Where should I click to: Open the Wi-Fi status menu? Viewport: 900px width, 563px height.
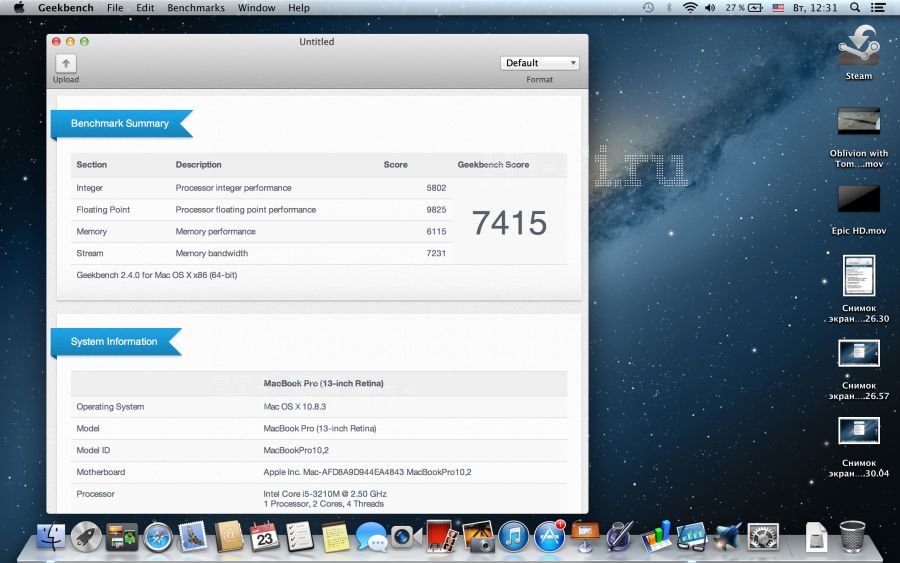pos(690,8)
